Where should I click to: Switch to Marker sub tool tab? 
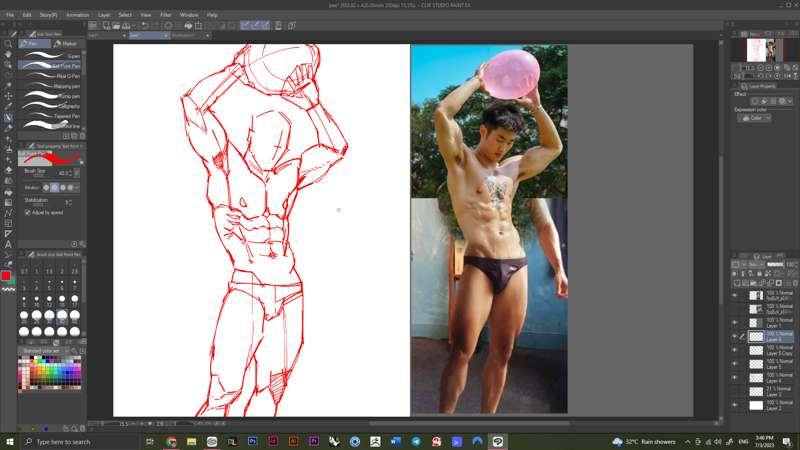coord(65,44)
